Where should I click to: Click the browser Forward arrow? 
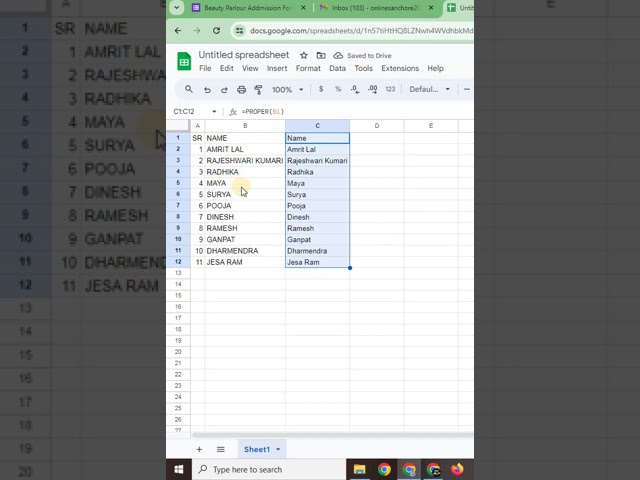[x=197, y=31]
